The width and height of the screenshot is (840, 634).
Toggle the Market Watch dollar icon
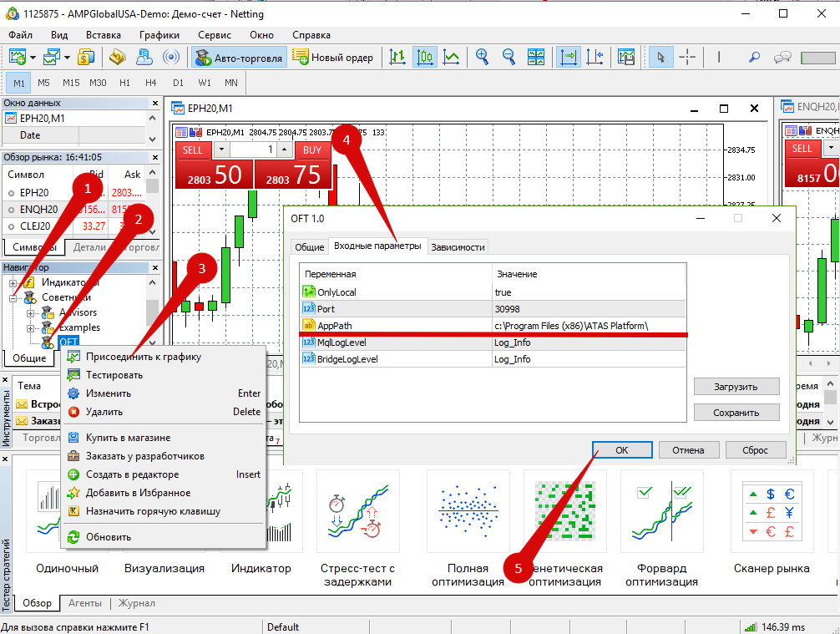click(86, 57)
